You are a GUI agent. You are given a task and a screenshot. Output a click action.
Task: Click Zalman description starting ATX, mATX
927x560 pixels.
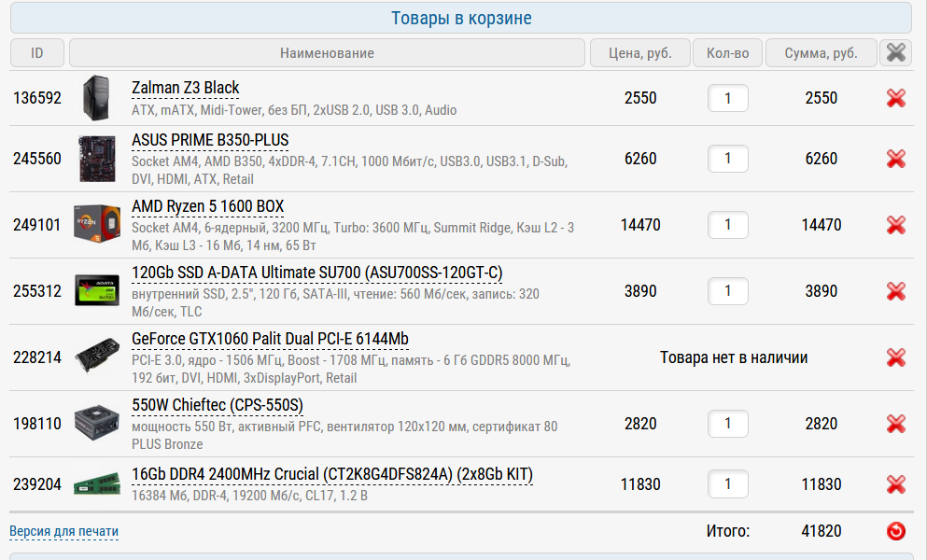click(x=294, y=110)
